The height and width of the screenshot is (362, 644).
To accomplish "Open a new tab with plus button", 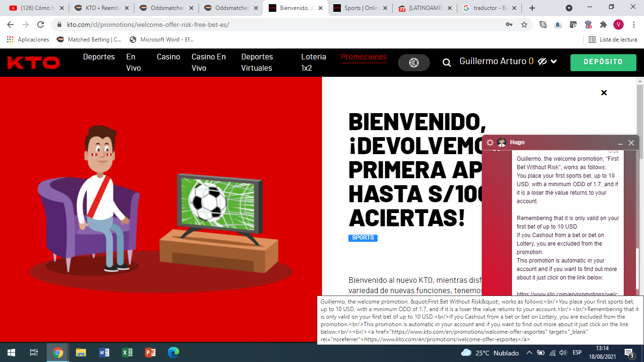I will [x=532, y=8].
